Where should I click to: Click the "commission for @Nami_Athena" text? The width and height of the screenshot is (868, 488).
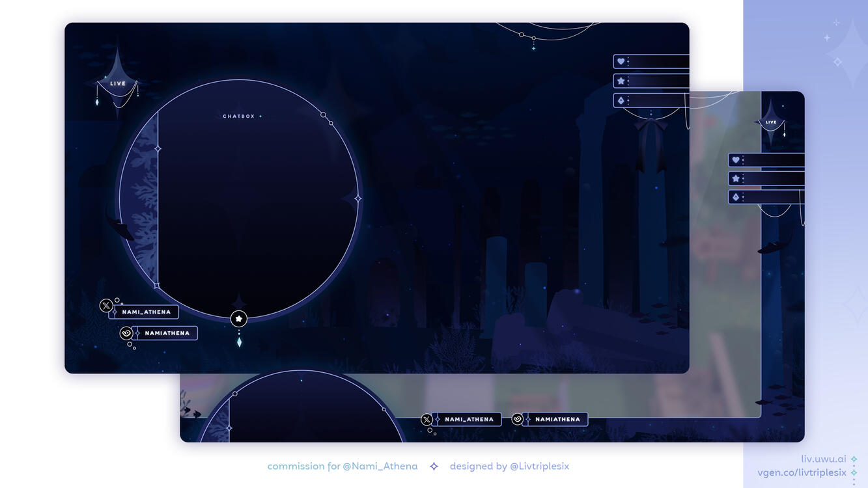343,466
